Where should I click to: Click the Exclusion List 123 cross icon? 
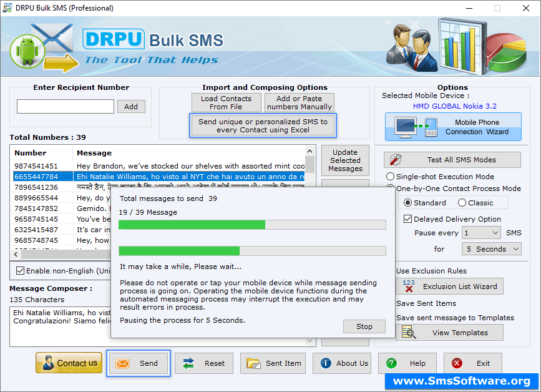pyautogui.click(x=409, y=286)
